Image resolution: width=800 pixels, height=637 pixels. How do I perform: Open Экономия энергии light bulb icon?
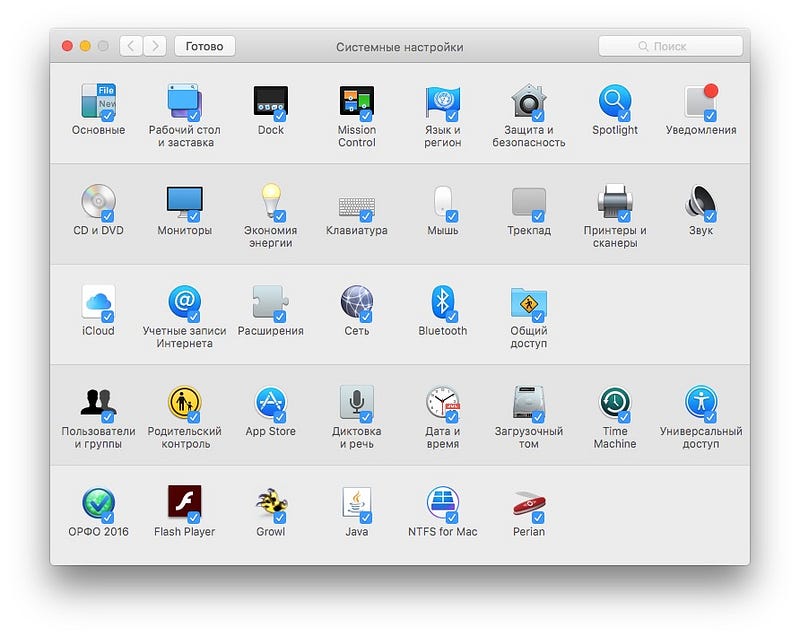click(271, 201)
